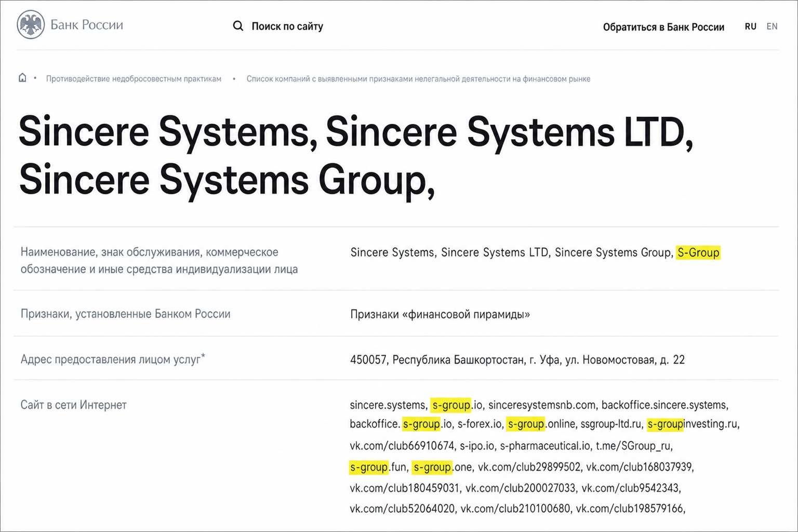This screenshot has height=532, width=798.
Task: Select the address '450057, Республика Башкортостан' text
Action: click(x=517, y=360)
